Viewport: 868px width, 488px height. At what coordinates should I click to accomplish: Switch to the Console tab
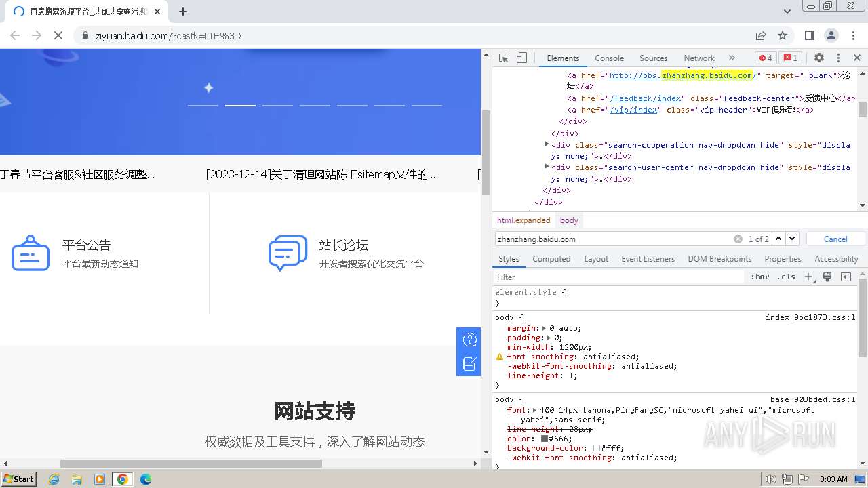[x=609, y=58]
